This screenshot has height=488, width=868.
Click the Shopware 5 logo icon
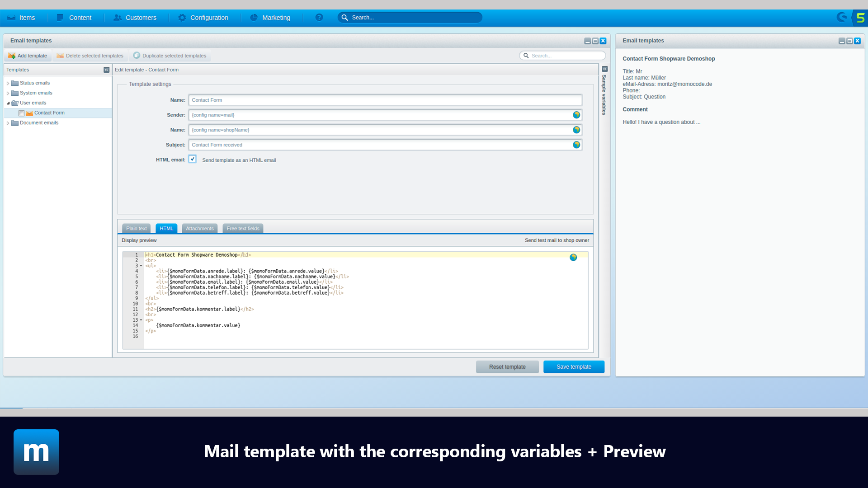pyautogui.click(x=860, y=18)
